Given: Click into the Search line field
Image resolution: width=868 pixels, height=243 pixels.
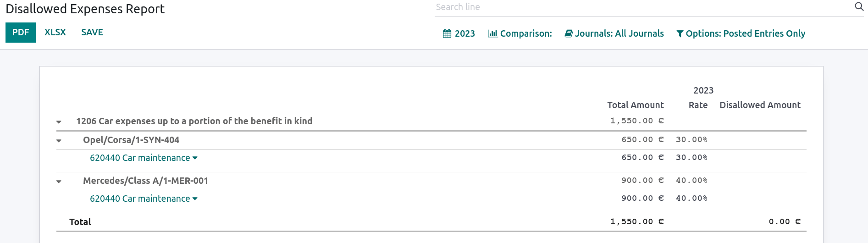Looking at the screenshot, I should tap(642, 7).
